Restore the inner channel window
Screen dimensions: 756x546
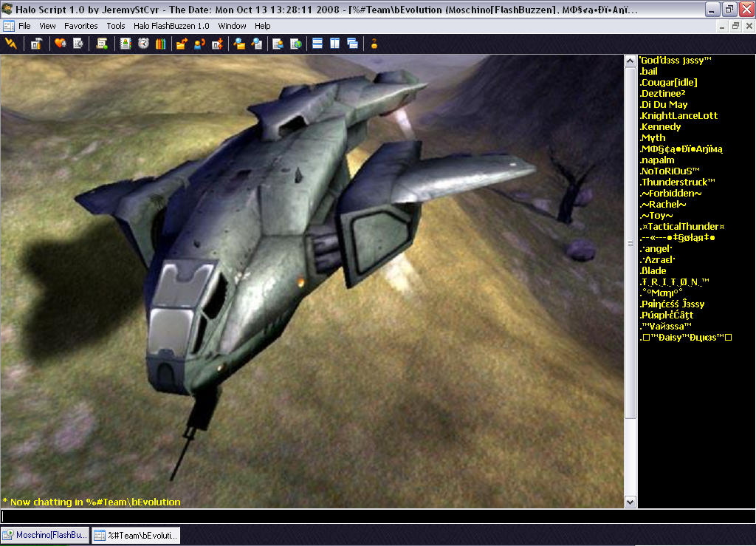click(735, 26)
